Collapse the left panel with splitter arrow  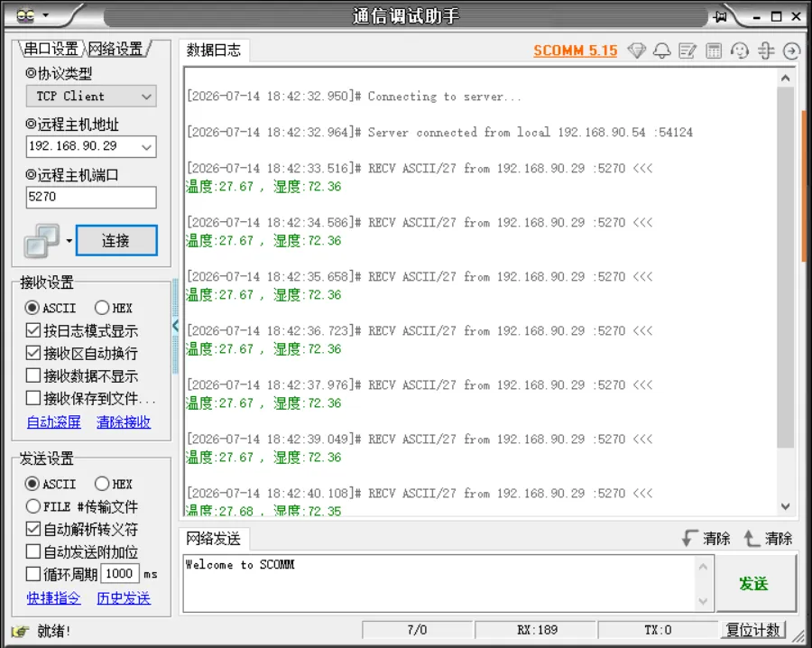tap(176, 325)
